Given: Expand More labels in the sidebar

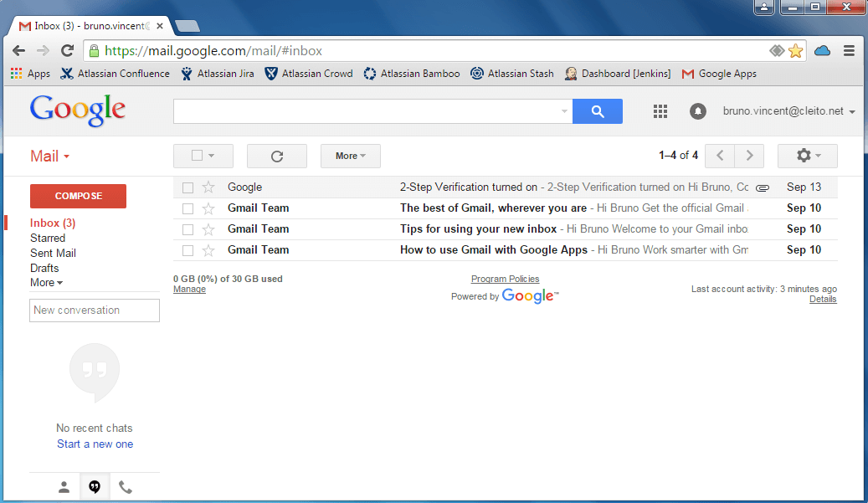Looking at the screenshot, I should tap(47, 283).
